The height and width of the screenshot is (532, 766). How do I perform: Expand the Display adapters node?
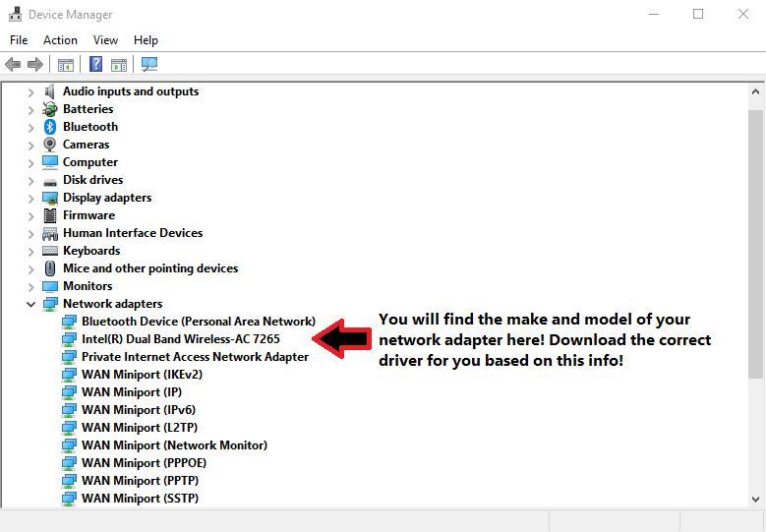(x=30, y=199)
